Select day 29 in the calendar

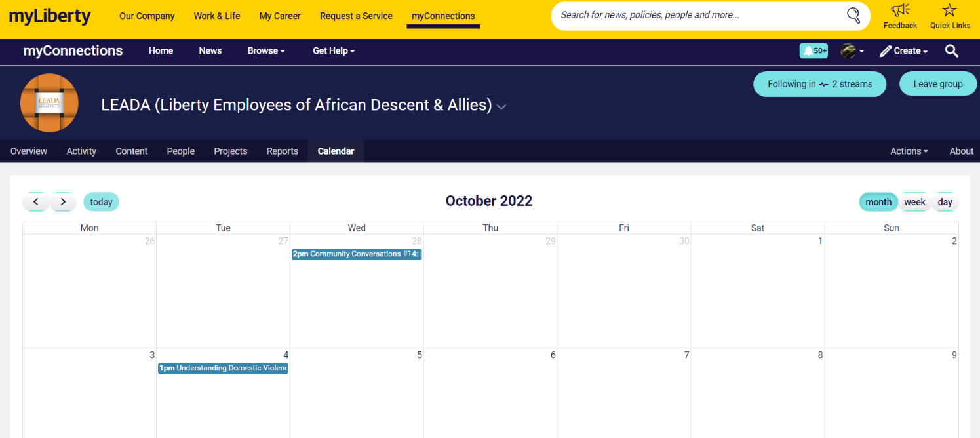551,241
